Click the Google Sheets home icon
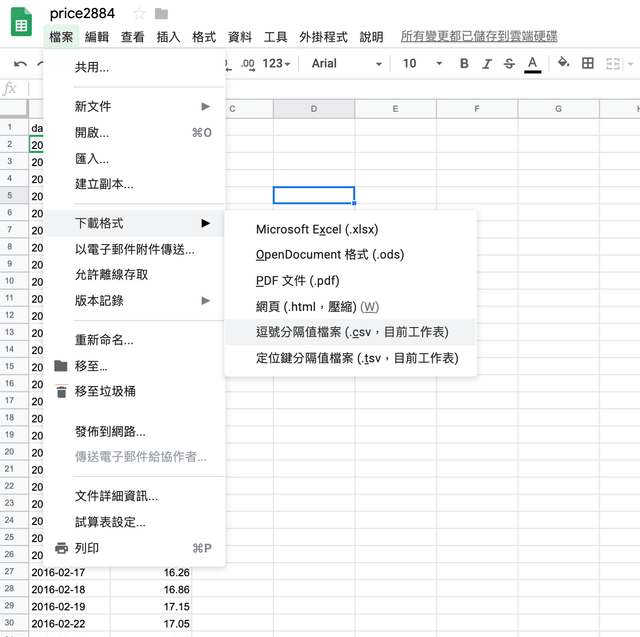 click(x=21, y=22)
